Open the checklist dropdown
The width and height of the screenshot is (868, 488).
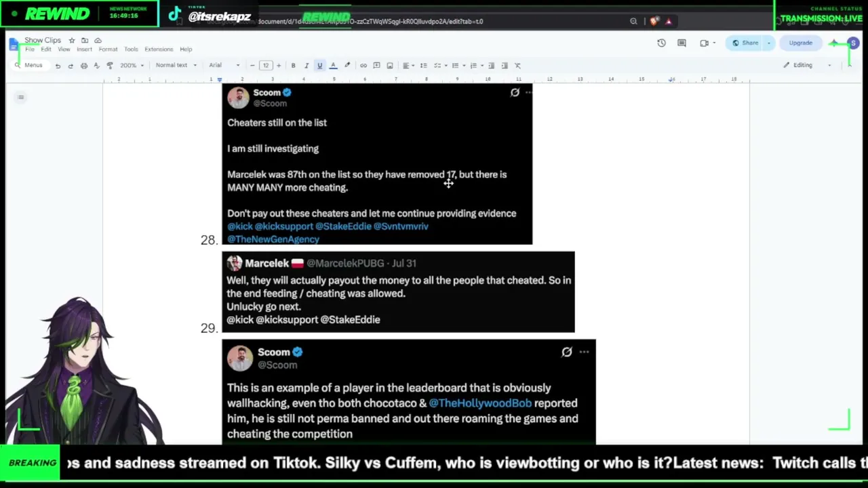coord(439,66)
